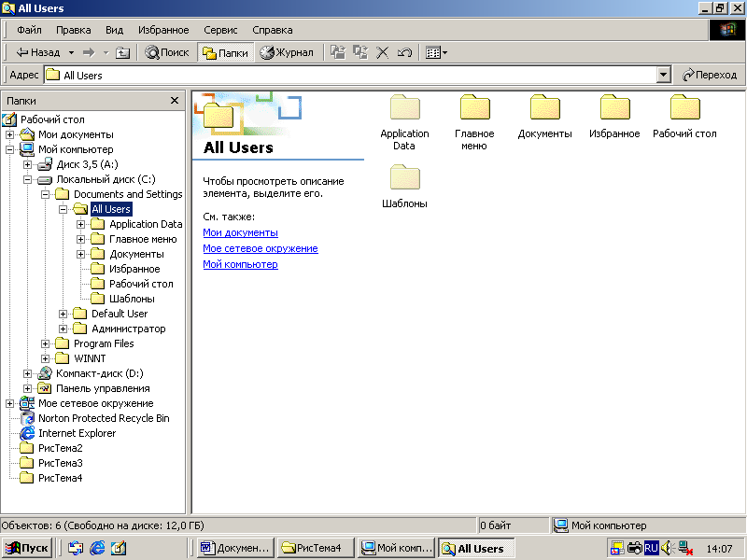The image size is (747, 560).
Task: Expand Application Data tree node
Action: pyautogui.click(x=81, y=224)
